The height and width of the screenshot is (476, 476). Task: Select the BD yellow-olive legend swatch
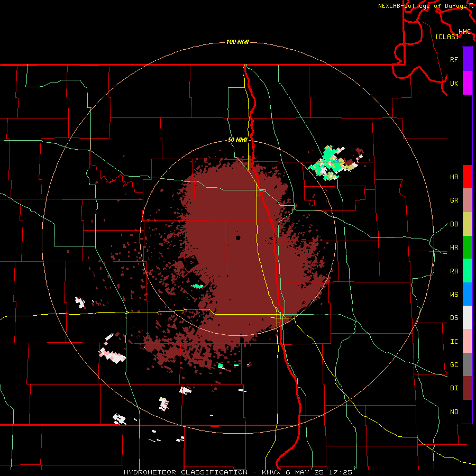(467, 224)
